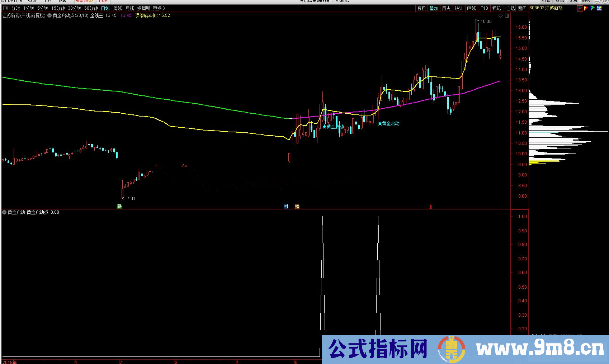Select the green arrow icon in top toolbar
The image size is (609, 364).
[593, 8]
